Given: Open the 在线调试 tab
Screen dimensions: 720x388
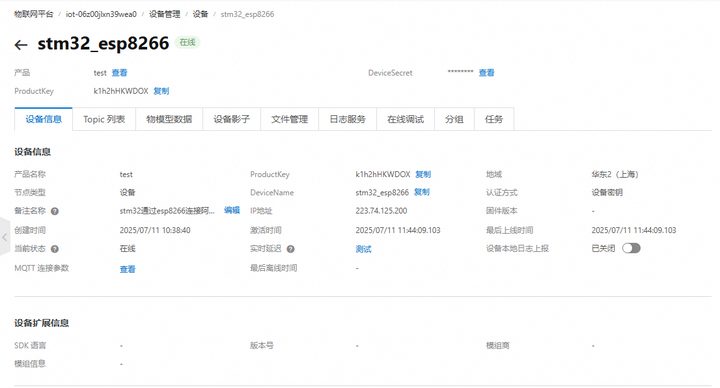Looking at the screenshot, I should click(405, 119).
